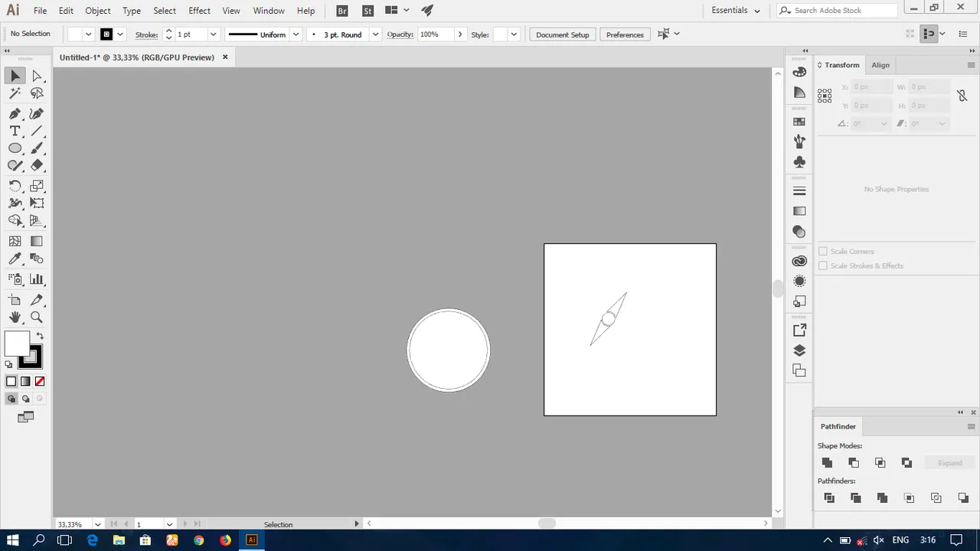The width and height of the screenshot is (980, 551).
Task: Open the Swatches panel from dock
Action: [799, 122]
